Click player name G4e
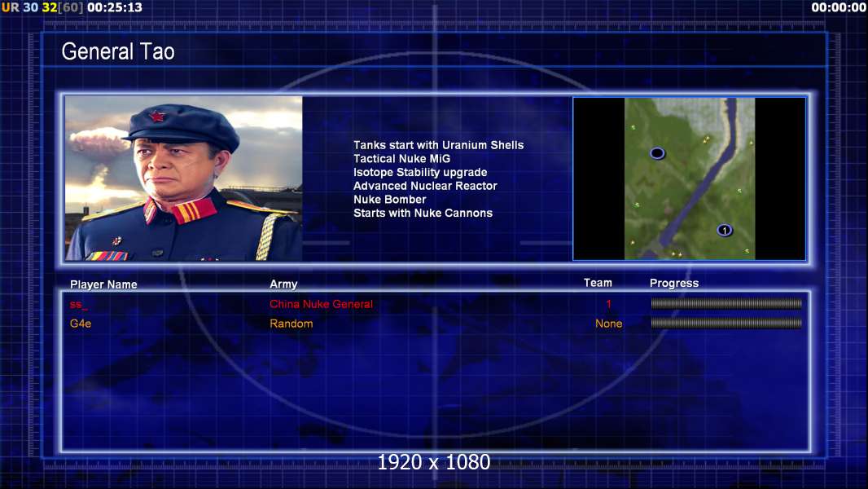The height and width of the screenshot is (489, 868). pyautogui.click(x=81, y=324)
